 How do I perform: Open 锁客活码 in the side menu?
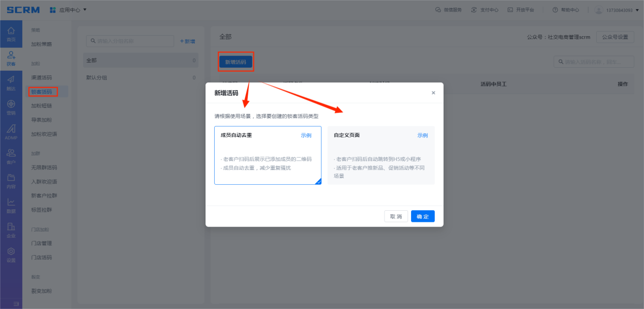tap(42, 92)
